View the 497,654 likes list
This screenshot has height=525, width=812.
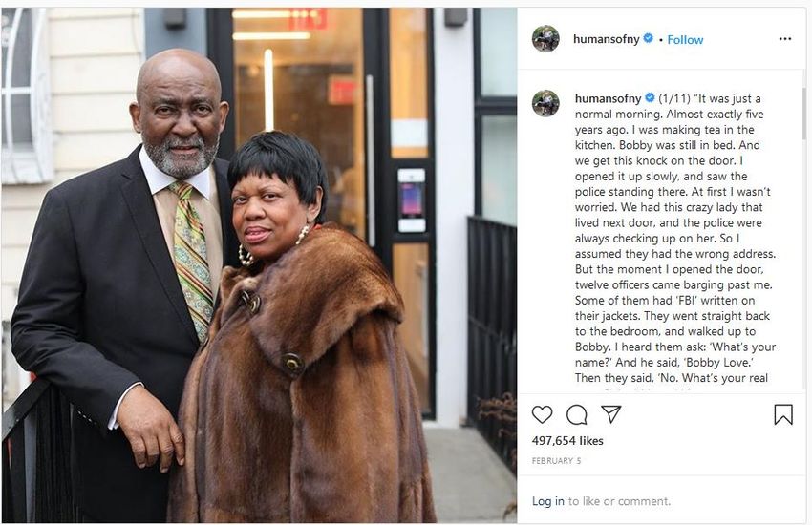567,441
